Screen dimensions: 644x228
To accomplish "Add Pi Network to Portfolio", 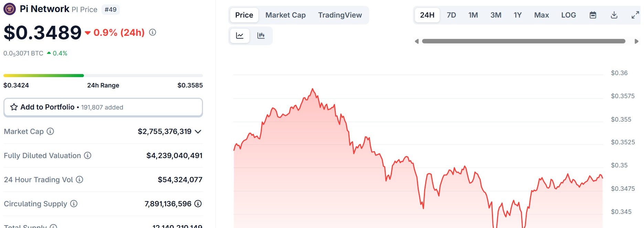I will (103, 107).
